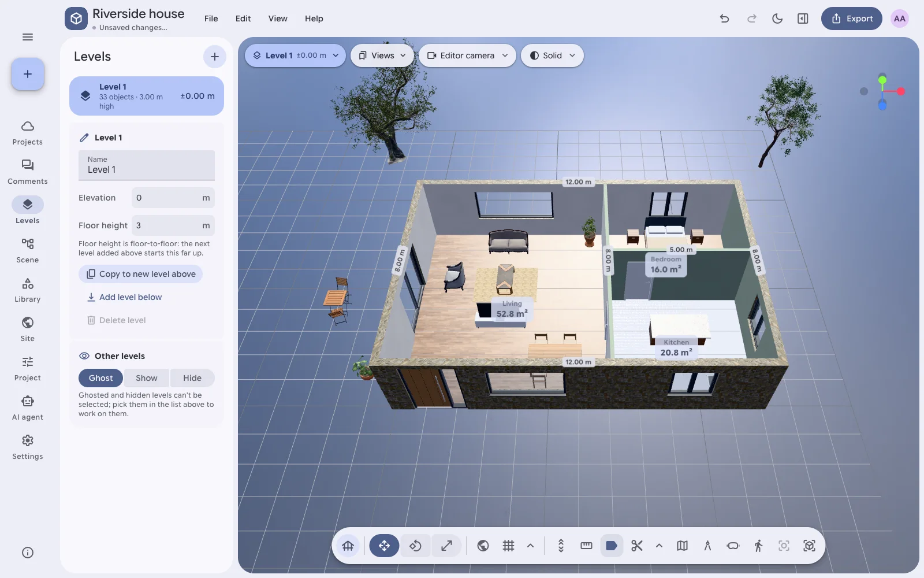
Task: Open the Views dropdown
Action: click(382, 55)
